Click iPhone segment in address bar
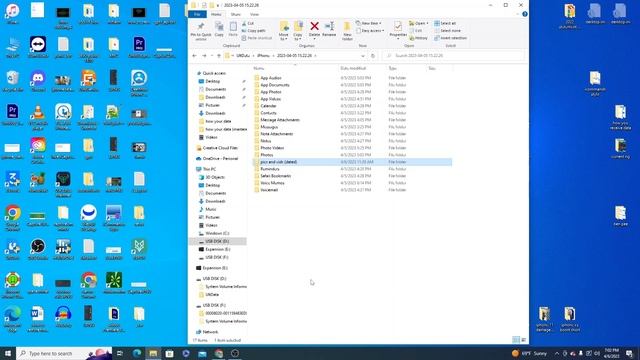 pyautogui.click(x=263, y=56)
